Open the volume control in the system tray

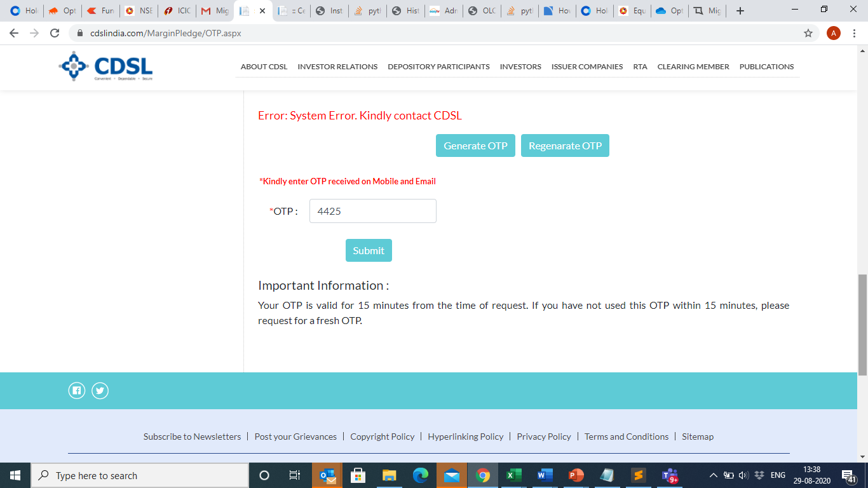pyautogui.click(x=743, y=475)
